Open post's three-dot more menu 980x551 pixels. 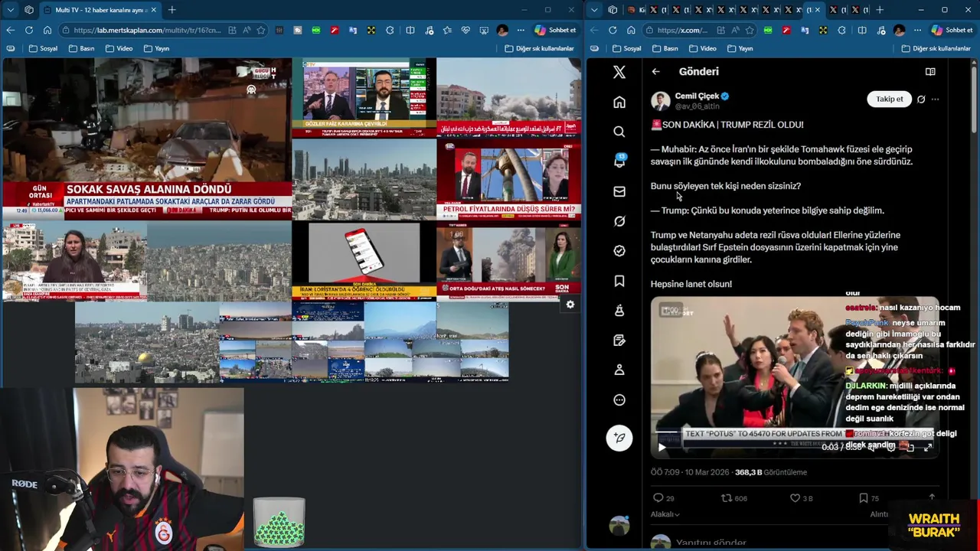pos(935,99)
